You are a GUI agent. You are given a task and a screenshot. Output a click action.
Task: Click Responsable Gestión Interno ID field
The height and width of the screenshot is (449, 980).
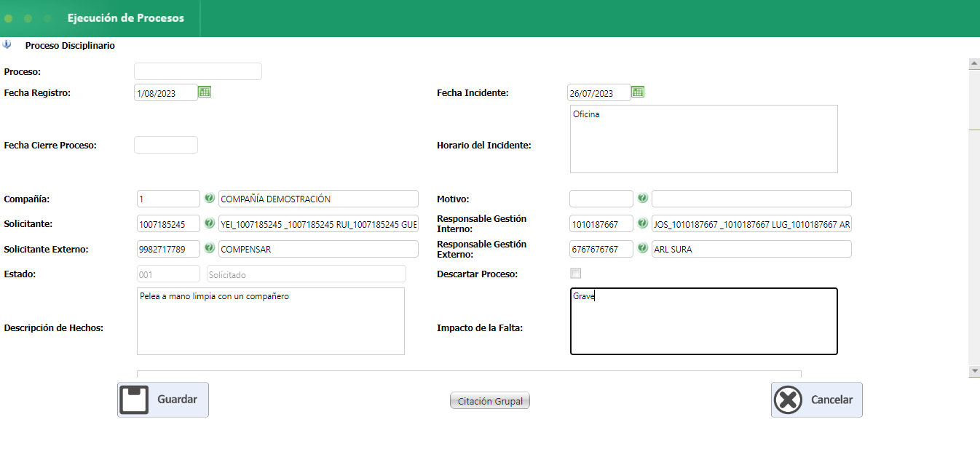pyautogui.click(x=601, y=224)
